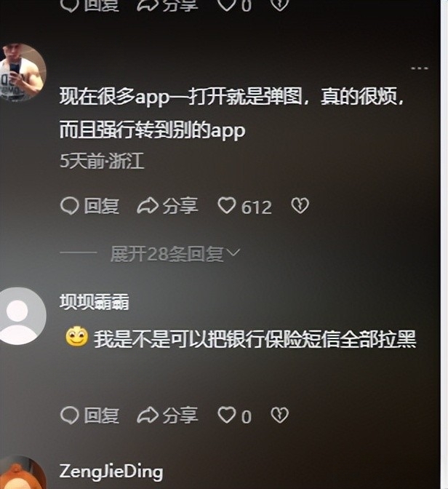Click share icon in top partially visible row
The image size is (448, 489).
148,6
